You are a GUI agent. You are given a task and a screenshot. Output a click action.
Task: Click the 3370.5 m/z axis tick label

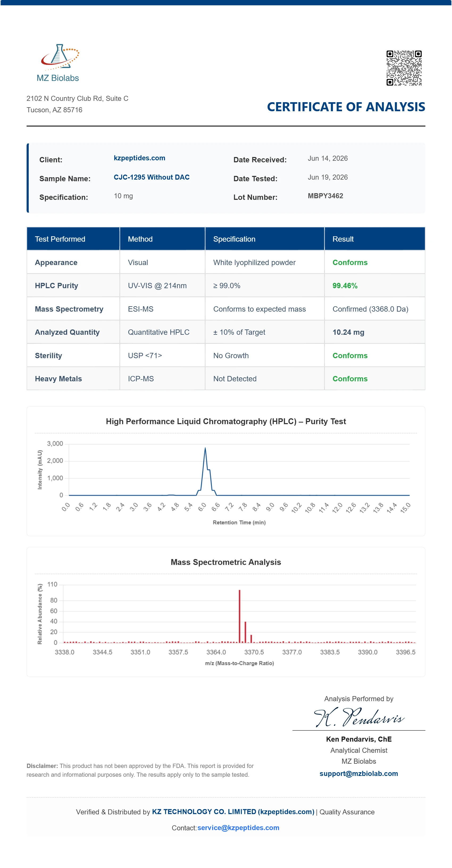pyautogui.click(x=254, y=652)
